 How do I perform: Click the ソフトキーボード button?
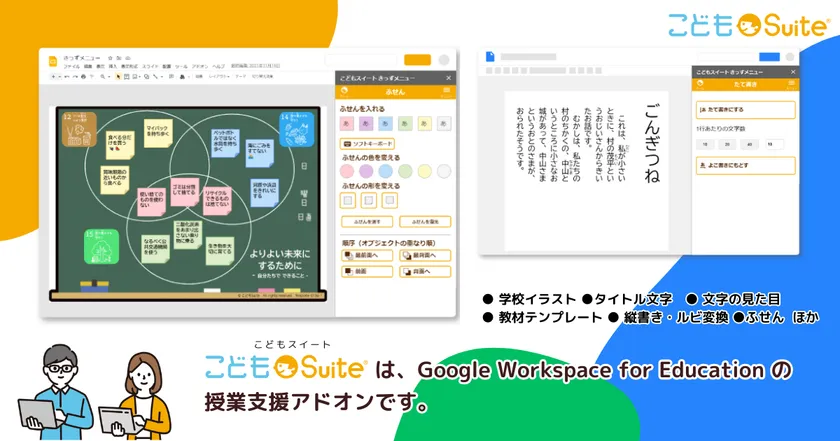click(368, 144)
